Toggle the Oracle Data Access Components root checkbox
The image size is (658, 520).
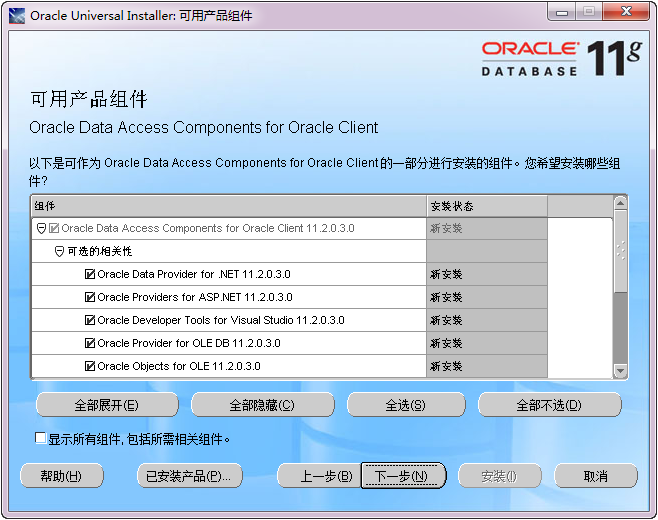[x=54, y=228]
